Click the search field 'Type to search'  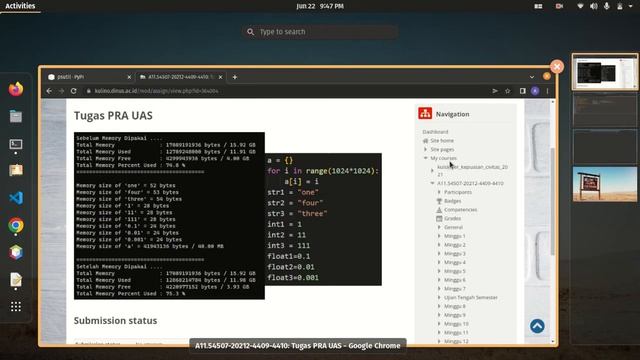pyautogui.click(x=320, y=32)
